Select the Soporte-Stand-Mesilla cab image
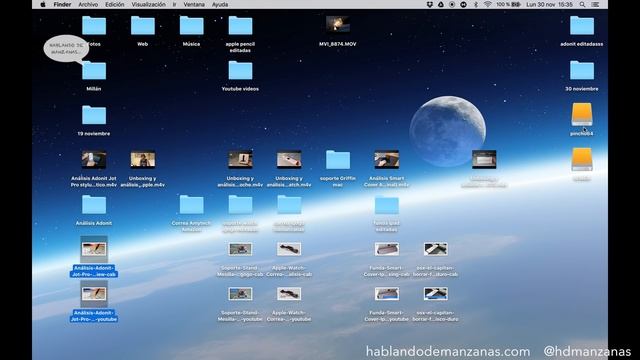The height and width of the screenshot is (360, 640). [240, 249]
